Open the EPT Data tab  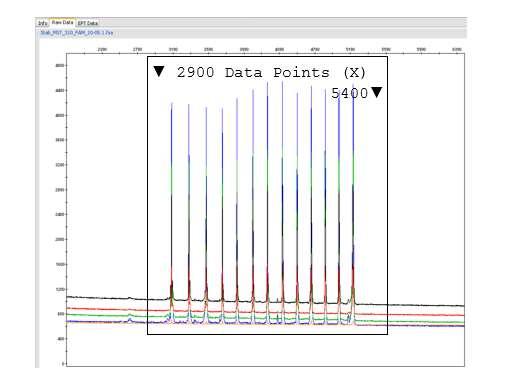[88, 23]
